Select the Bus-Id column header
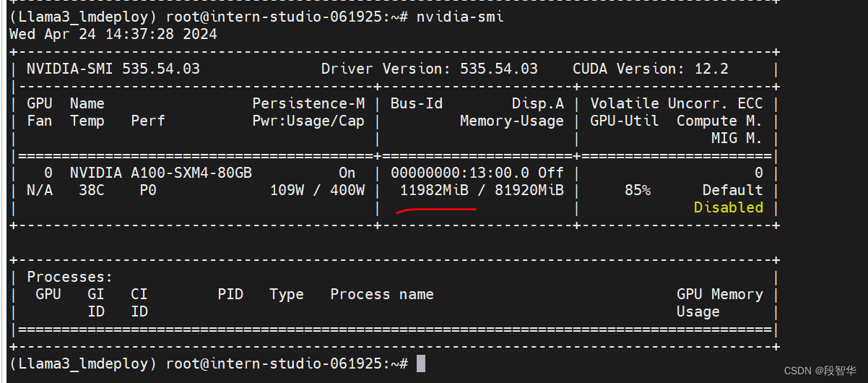868x383 pixels. tap(417, 103)
